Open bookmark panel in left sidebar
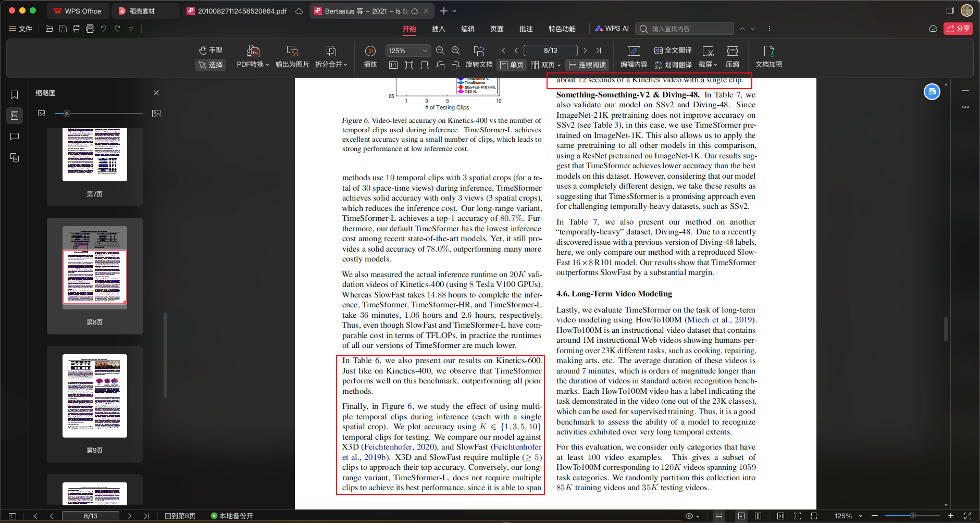 [x=15, y=94]
